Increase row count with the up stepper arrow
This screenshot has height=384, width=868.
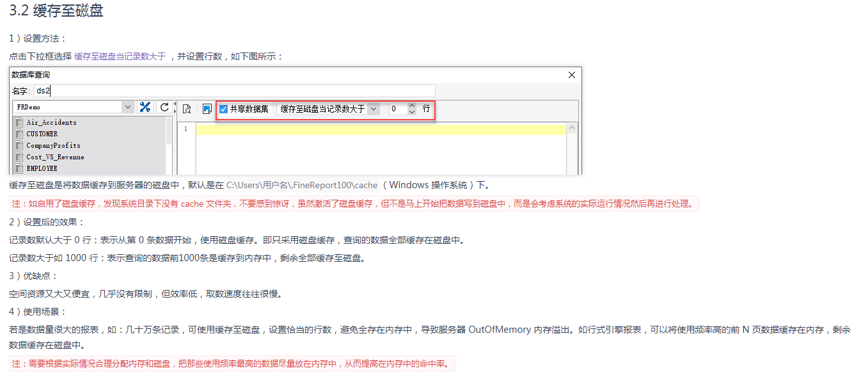tap(411, 106)
